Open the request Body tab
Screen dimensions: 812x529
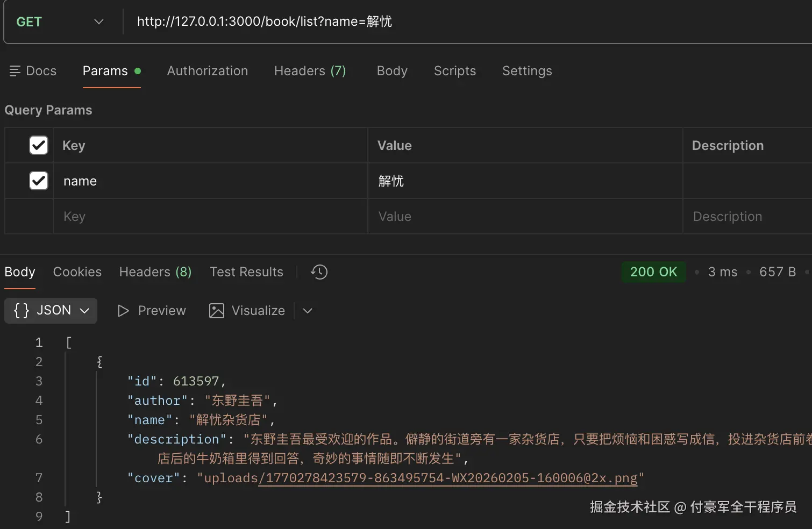click(x=392, y=71)
